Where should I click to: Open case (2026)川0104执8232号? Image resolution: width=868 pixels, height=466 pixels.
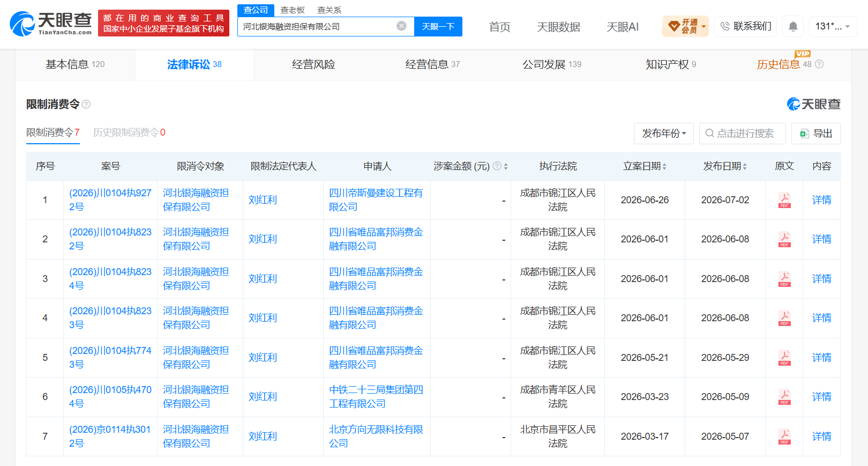[x=110, y=239]
